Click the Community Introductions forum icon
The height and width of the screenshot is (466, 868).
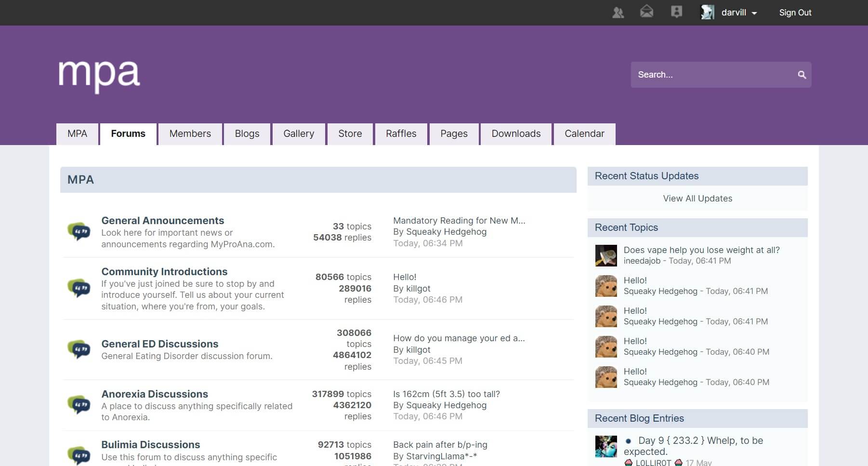coord(79,288)
